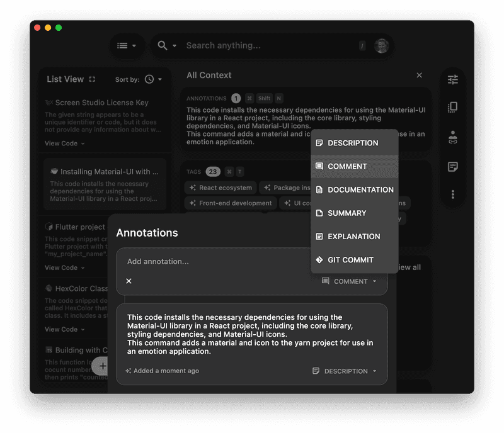The width and height of the screenshot is (504, 433).
Task: Click the user avatar in the search bar
Action: 382,45
